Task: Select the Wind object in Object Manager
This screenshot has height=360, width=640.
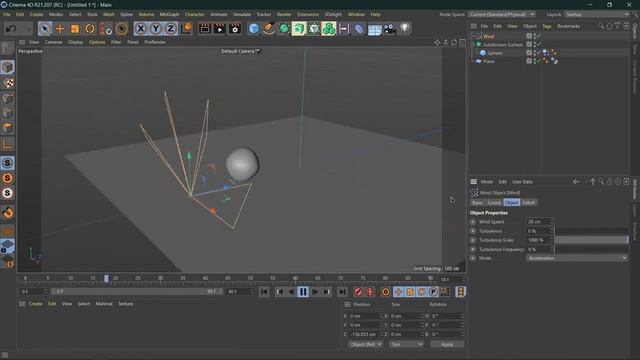Action: point(489,36)
